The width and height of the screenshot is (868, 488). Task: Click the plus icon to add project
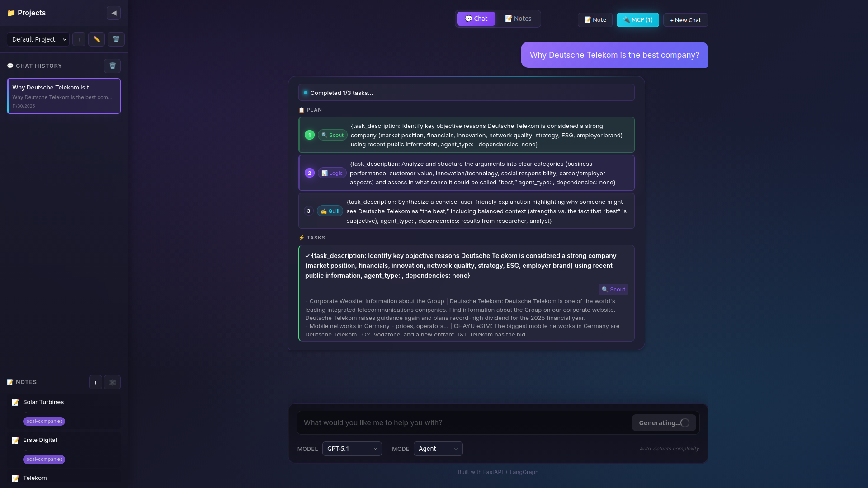(x=79, y=39)
